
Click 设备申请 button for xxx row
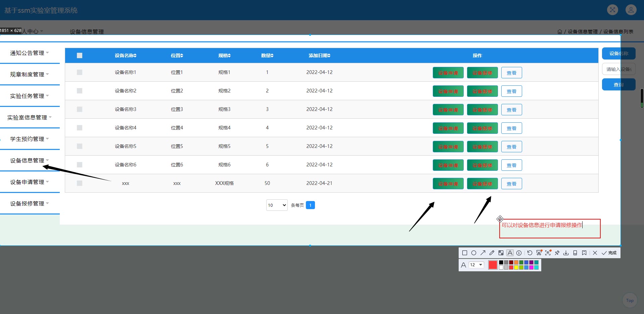tap(448, 184)
